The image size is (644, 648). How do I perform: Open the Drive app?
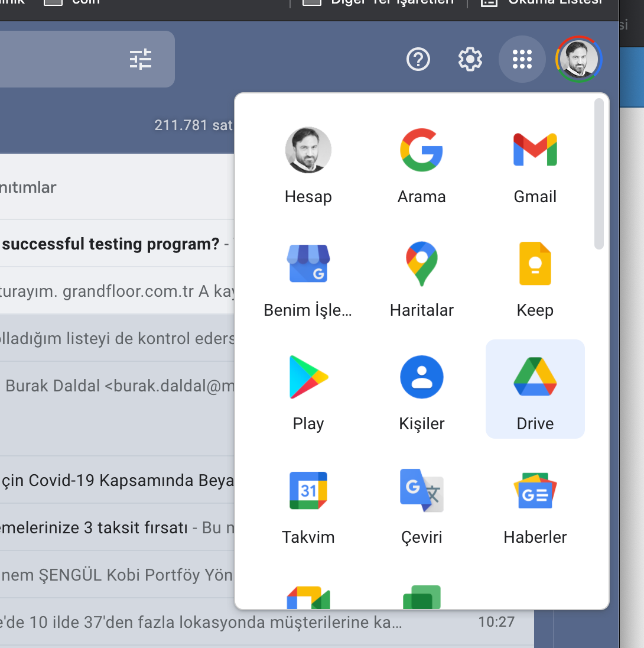[x=535, y=389]
